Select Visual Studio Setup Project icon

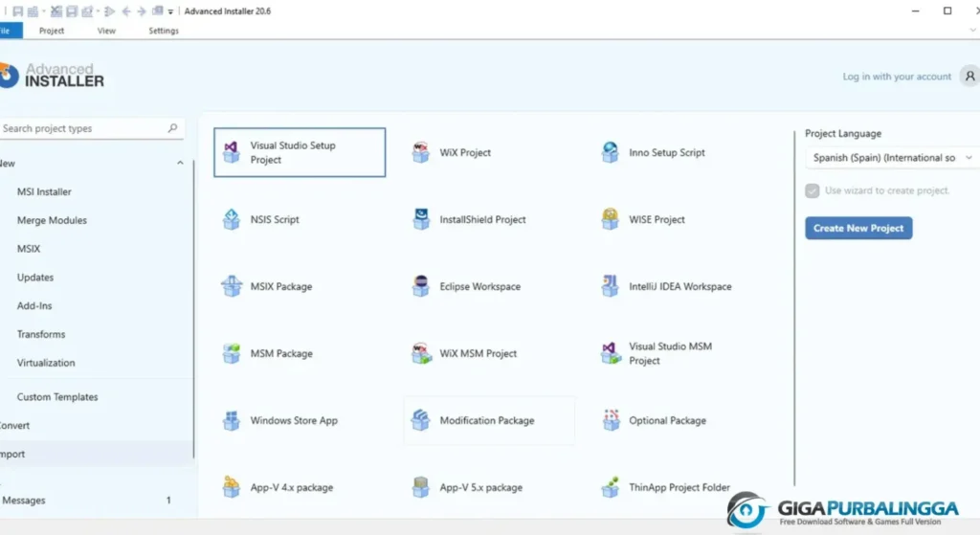(232, 152)
